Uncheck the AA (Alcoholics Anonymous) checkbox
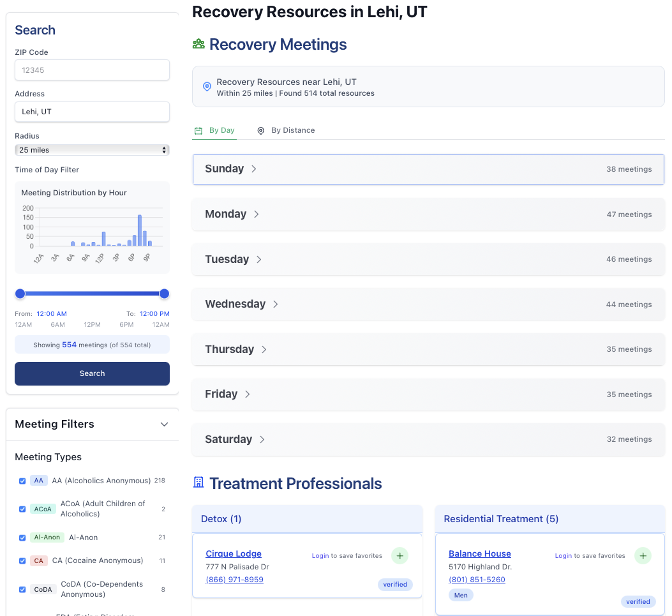672x616 pixels. [x=22, y=481]
